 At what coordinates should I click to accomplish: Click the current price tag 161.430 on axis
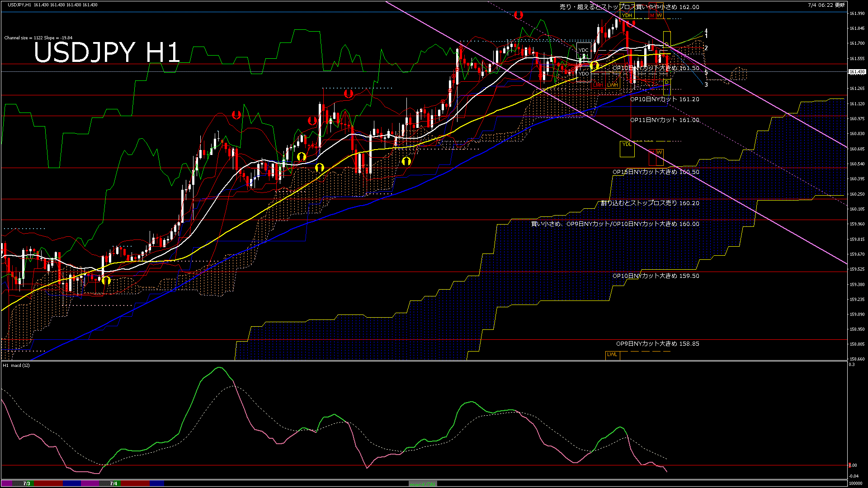857,72
